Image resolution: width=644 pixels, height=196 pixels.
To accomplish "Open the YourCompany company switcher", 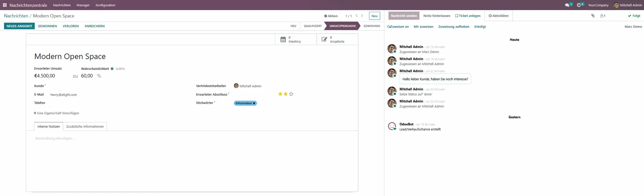I will 598,5.
